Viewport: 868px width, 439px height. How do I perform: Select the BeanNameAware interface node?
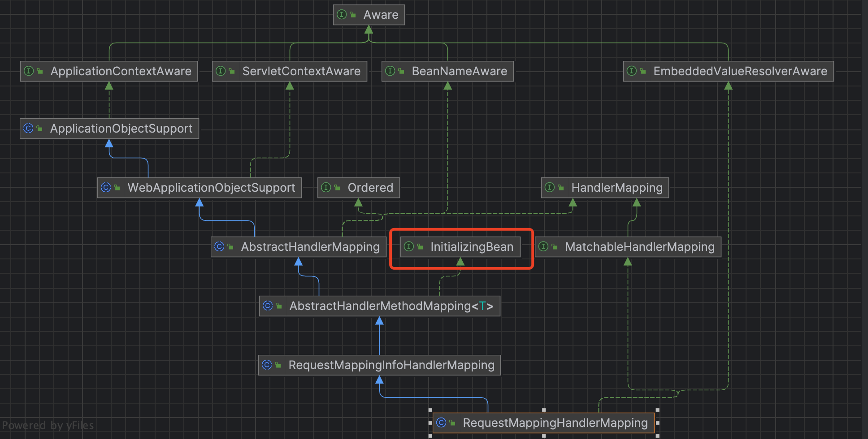(x=459, y=71)
